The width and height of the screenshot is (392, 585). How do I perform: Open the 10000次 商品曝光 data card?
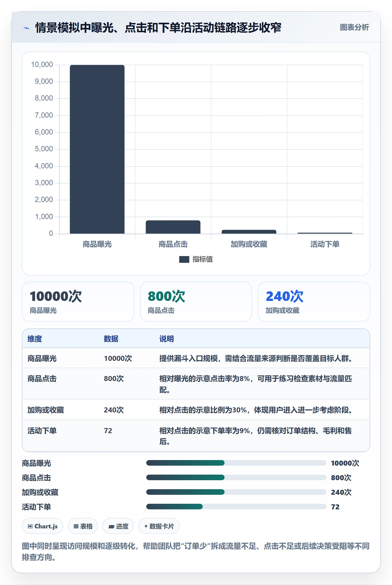tap(78, 301)
